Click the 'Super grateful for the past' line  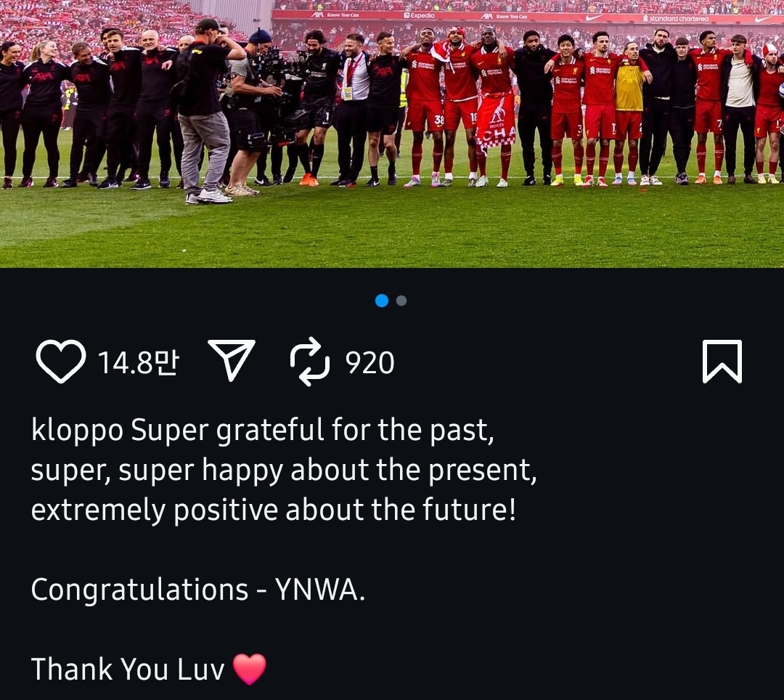[x=312, y=431]
